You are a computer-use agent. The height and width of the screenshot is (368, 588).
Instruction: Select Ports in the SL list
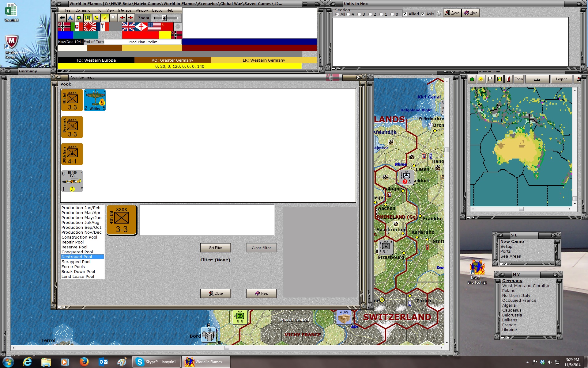(x=505, y=251)
